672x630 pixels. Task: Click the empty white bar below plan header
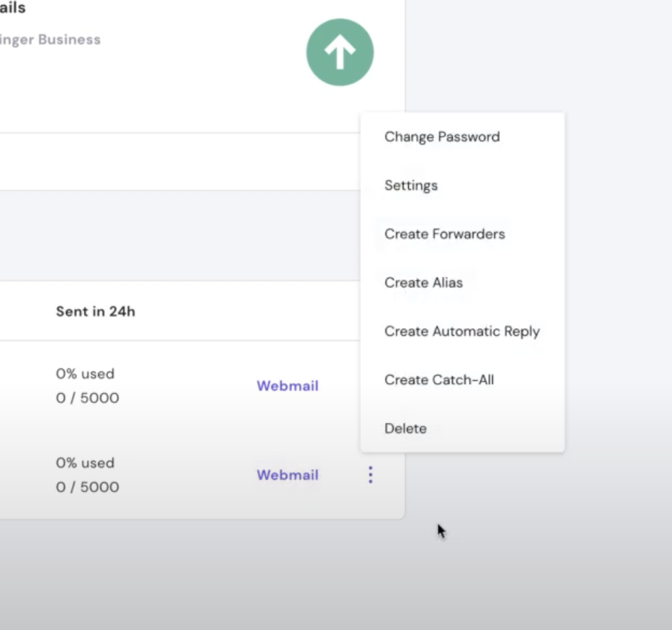(x=180, y=162)
